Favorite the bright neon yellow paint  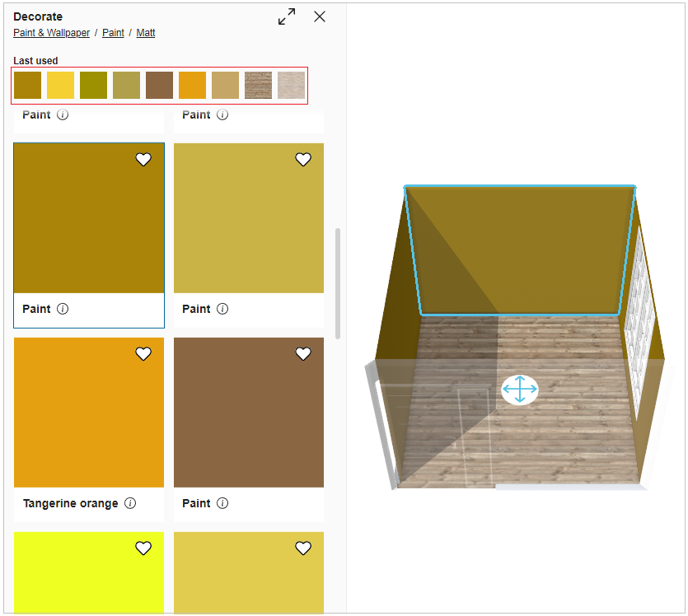pos(143,548)
